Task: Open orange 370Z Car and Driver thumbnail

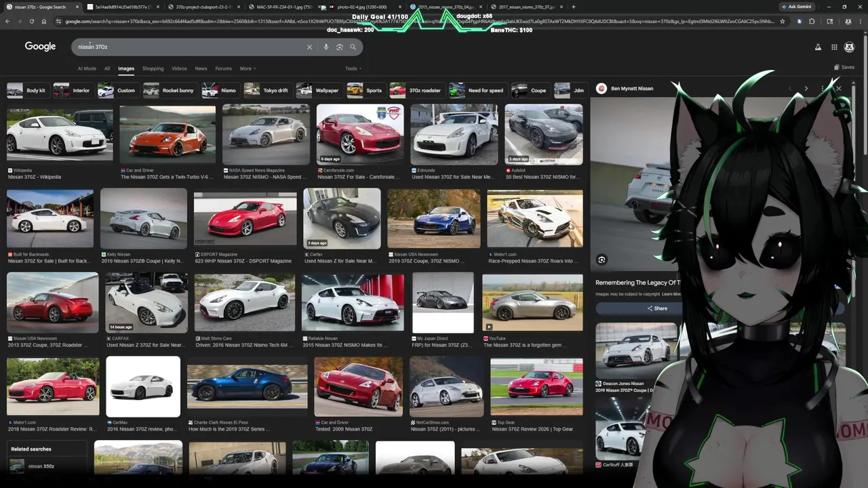Action: (x=167, y=134)
